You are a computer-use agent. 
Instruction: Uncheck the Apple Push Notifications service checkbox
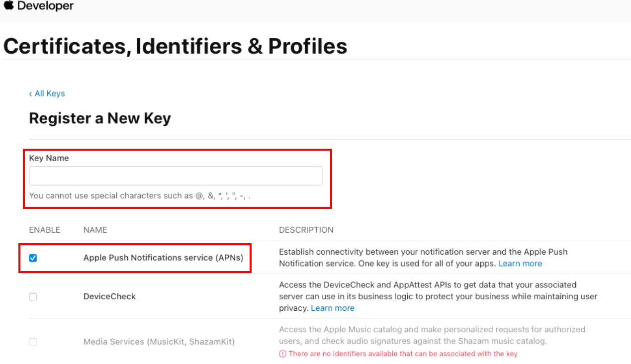click(x=33, y=258)
